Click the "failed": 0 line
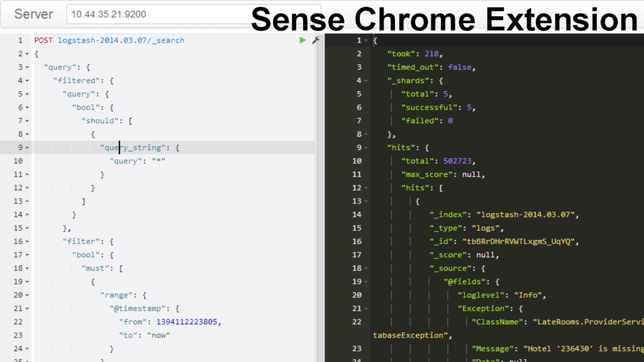 pyautogui.click(x=427, y=121)
